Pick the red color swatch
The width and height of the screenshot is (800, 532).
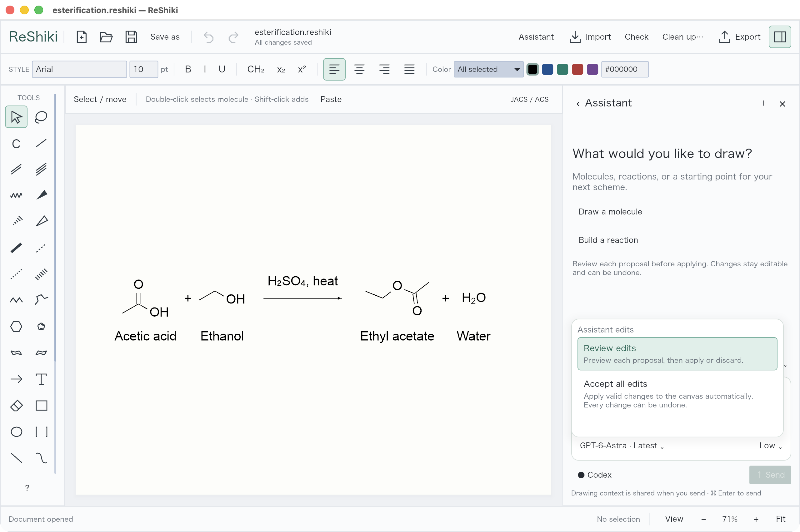pos(577,69)
